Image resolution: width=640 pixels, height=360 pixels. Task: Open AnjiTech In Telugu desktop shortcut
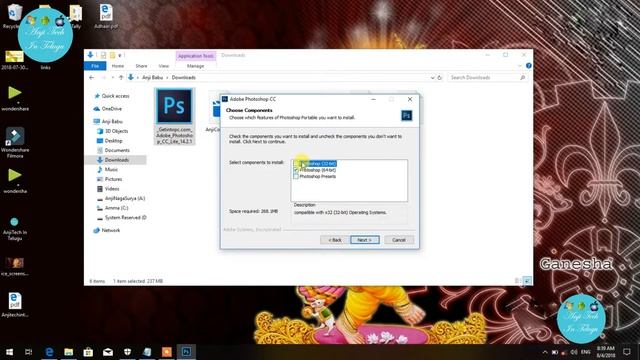pyautogui.click(x=15, y=229)
